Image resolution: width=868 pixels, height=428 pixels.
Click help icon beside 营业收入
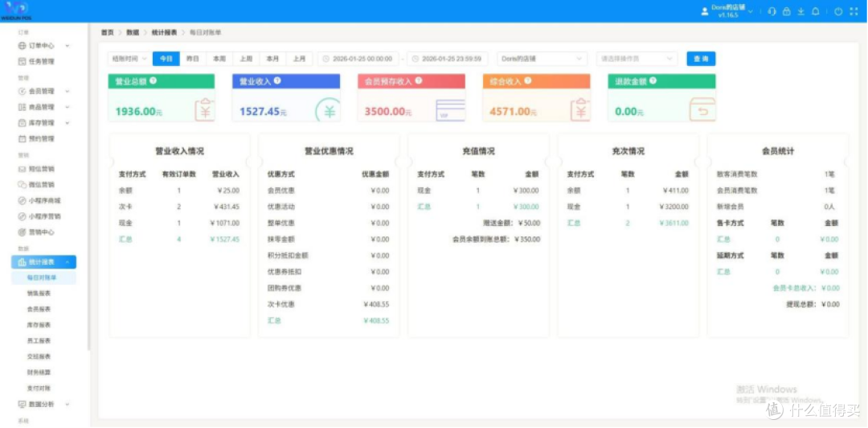(276, 81)
